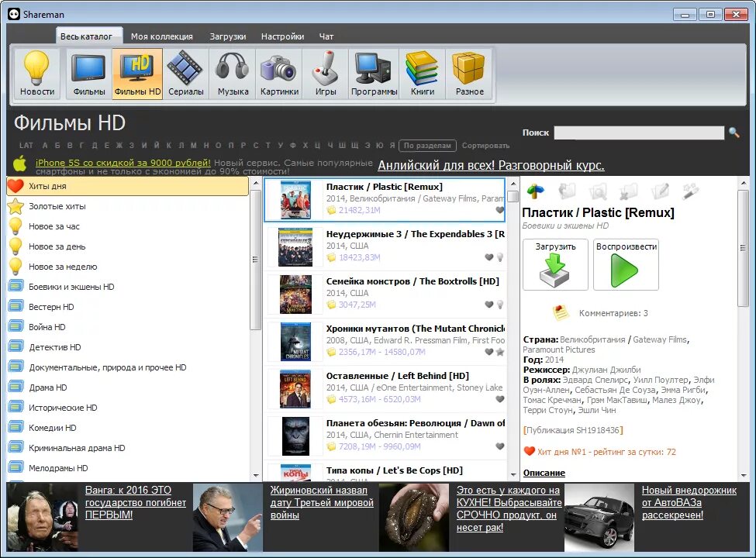Open the Фильмы category
This screenshot has width=756, height=558.
(x=89, y=74)
